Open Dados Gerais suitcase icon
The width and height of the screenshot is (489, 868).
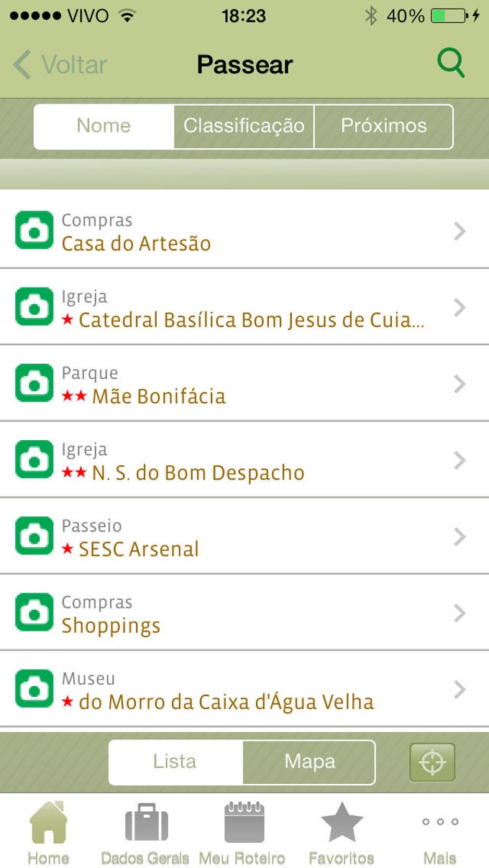[x=146, y=827]
